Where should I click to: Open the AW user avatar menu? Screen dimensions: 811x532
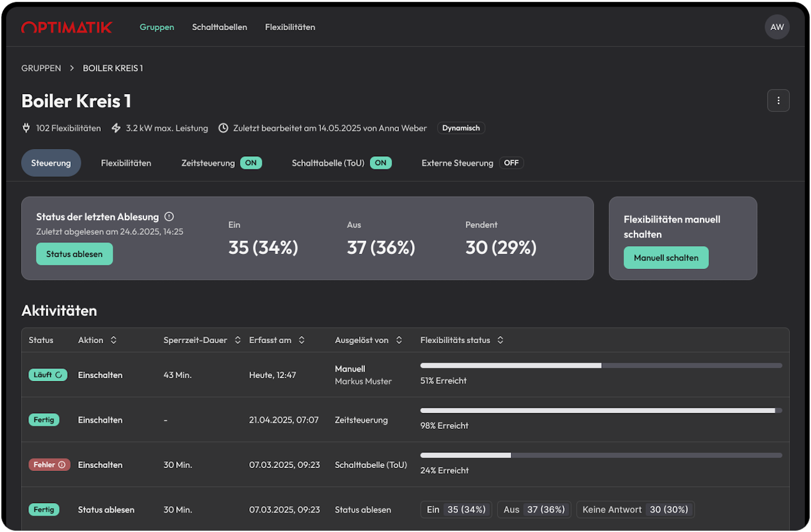pyautogui.click(x=777, y=27)
